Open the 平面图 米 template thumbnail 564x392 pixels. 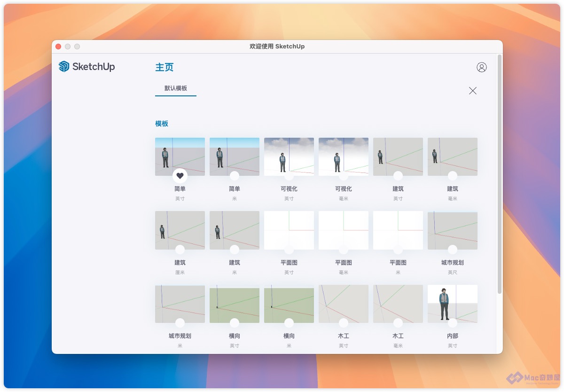point(398,230)
